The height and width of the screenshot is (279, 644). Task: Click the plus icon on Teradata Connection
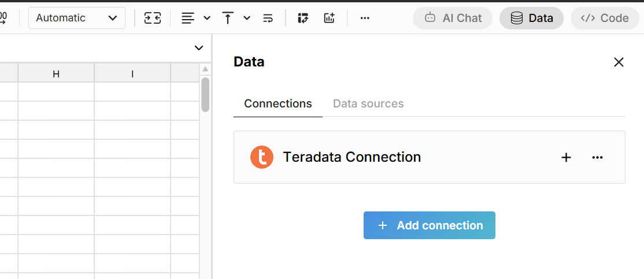567,157
